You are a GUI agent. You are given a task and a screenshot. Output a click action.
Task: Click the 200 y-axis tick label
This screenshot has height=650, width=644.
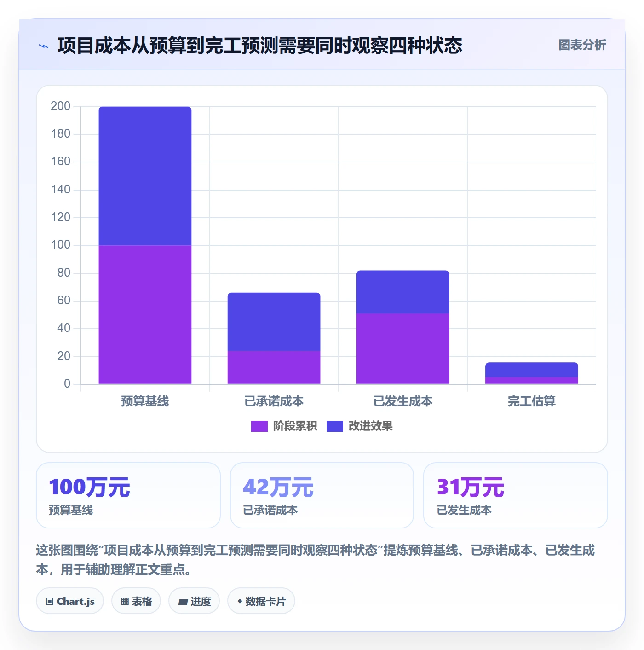[x=60, y=106]
